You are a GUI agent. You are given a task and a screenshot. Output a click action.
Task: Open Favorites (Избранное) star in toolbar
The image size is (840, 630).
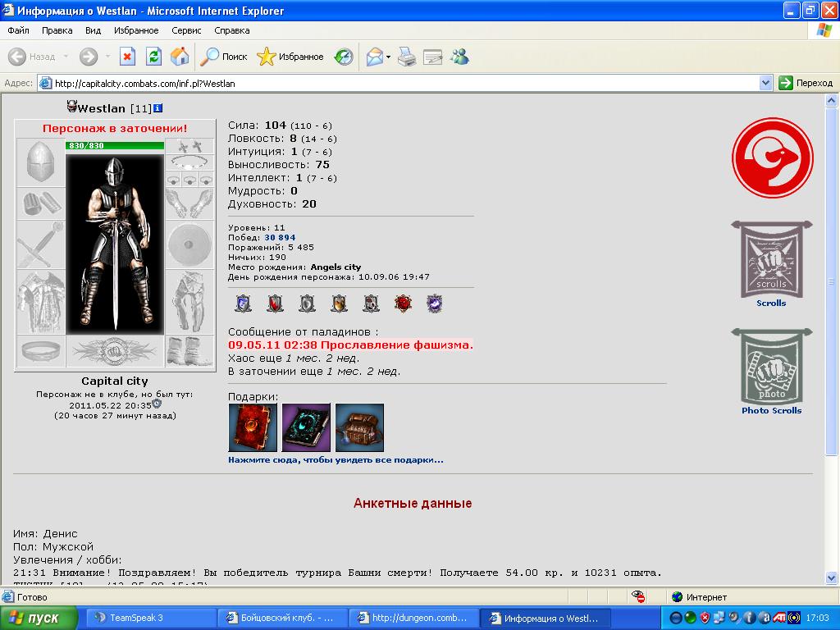pos(290,57)
